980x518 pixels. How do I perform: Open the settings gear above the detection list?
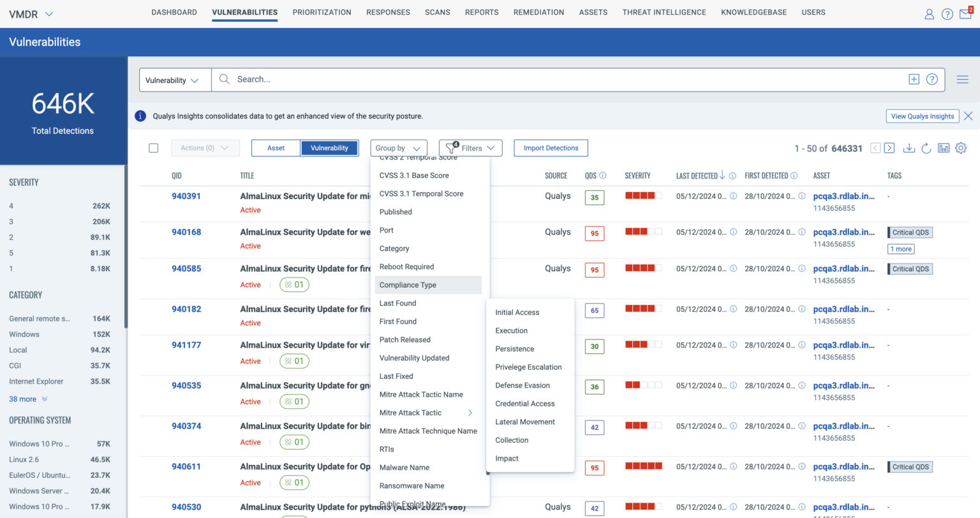tap(961, 148)
